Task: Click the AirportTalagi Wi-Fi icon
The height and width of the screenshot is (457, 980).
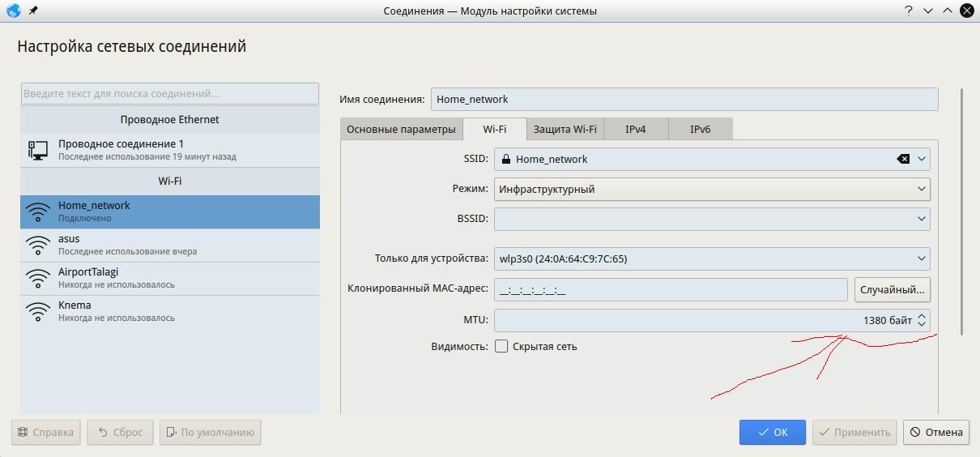Action: [x=38, y=278]
